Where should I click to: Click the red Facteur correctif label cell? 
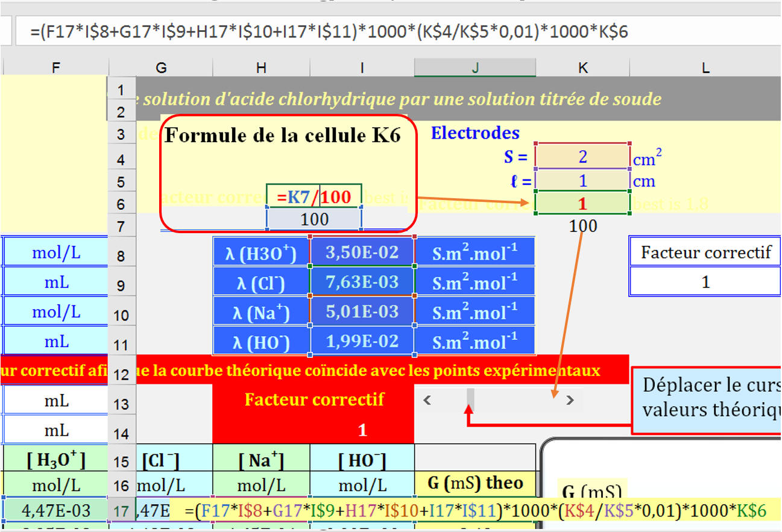coord(314,399)
